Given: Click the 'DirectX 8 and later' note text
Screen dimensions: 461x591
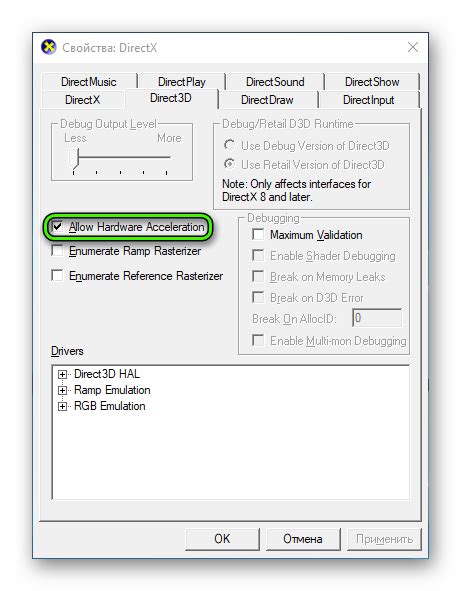Looking at the screenshot, I should pos(267,197).
